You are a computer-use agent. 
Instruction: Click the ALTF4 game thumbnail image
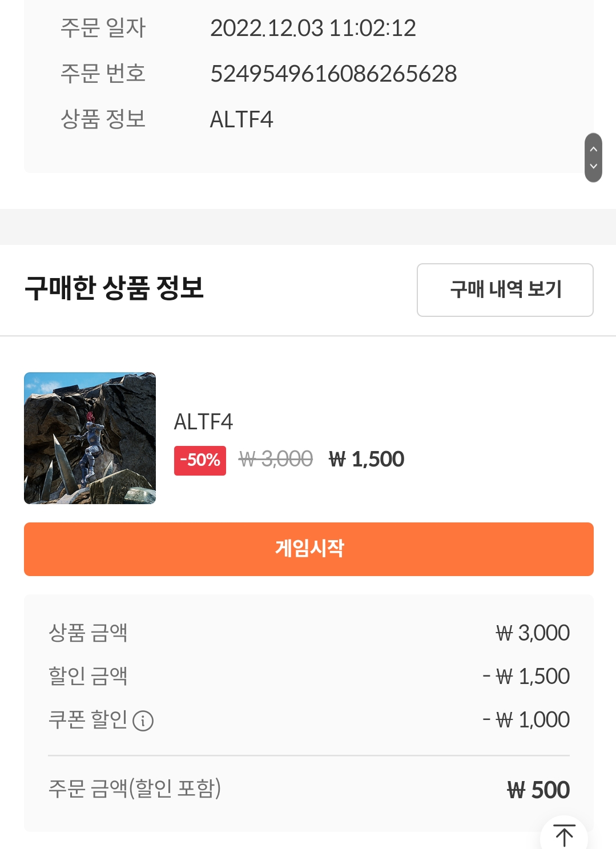coord(90,438)
